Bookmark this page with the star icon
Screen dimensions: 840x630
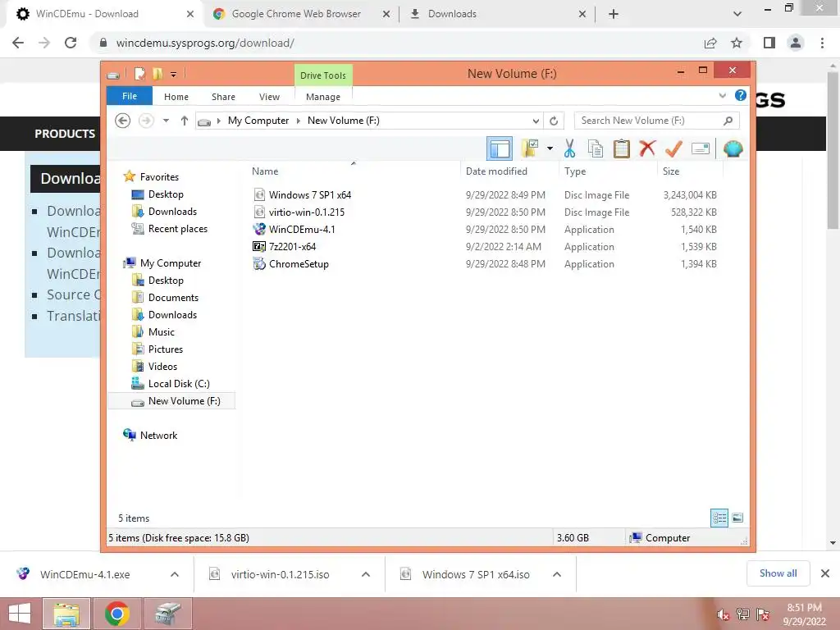737,43
